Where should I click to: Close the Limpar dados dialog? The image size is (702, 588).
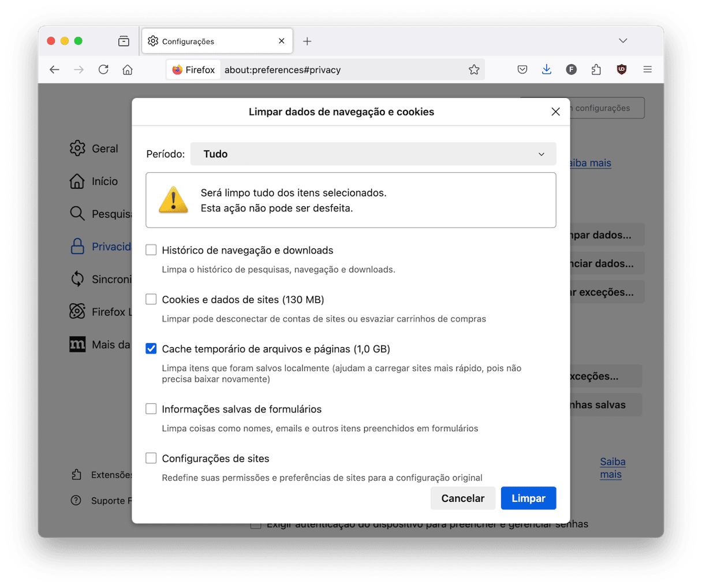(555, 111)
